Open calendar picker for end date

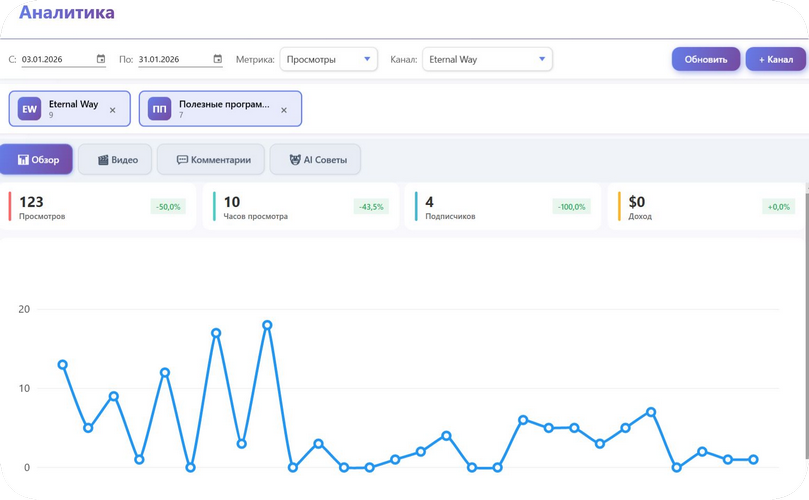(x=218, y=59)
